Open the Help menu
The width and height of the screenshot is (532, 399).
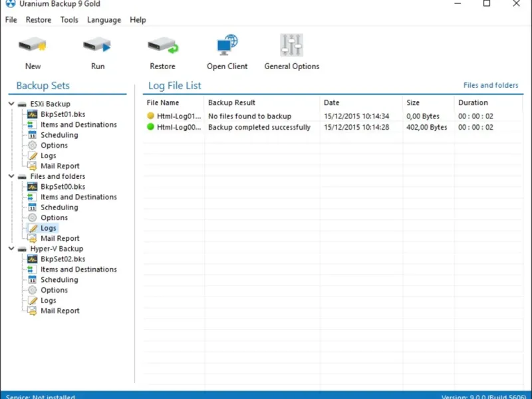pos(138,20)
